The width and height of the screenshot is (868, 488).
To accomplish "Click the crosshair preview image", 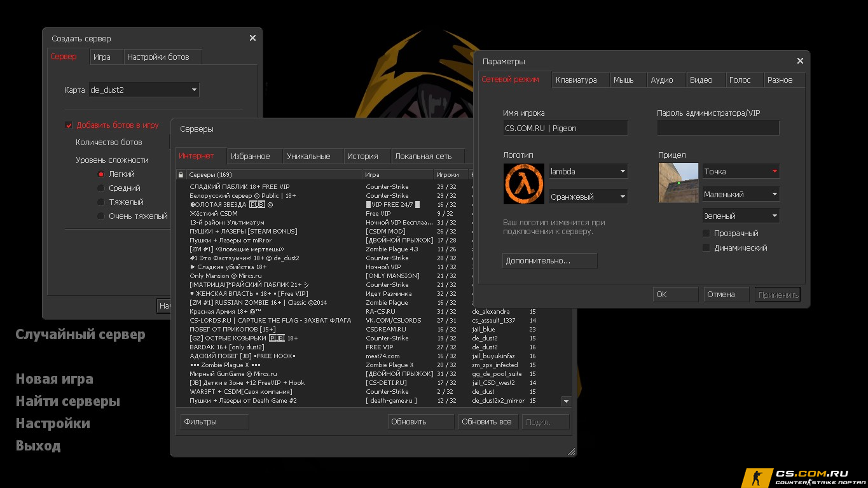I will tap(679, 183).
